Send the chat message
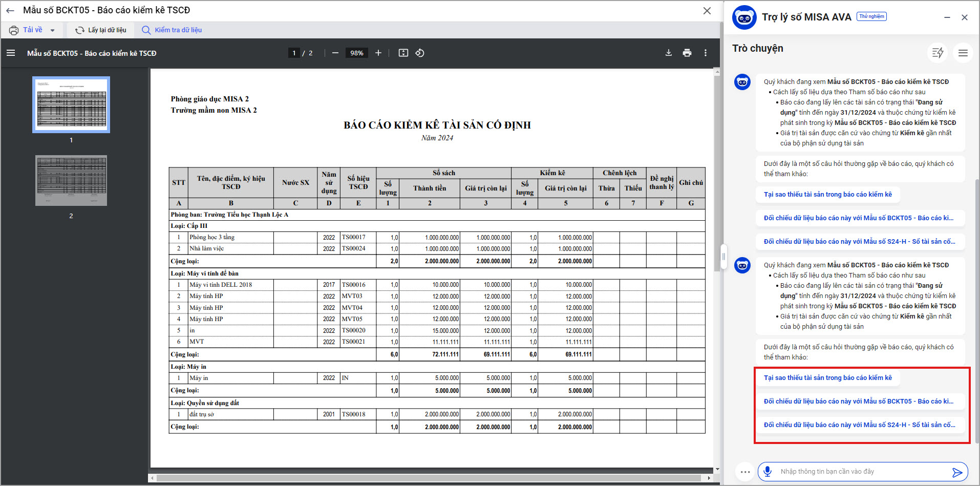The image size is (980, 486). click(x=957, y=472)
